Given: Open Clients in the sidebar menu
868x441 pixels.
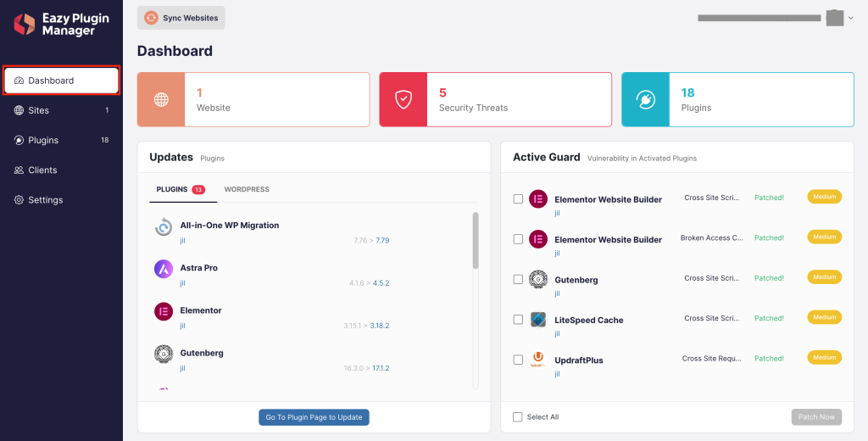Looking at the screenshot, I should [61, 170].
